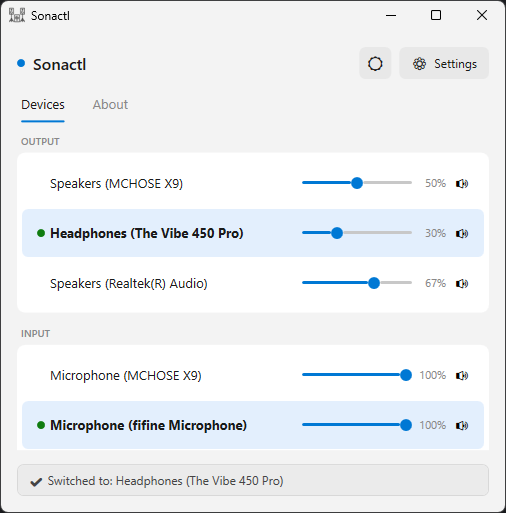Close the Sonactl window
The width and height of the screenshot is (506, 513).
coord(482,15)
